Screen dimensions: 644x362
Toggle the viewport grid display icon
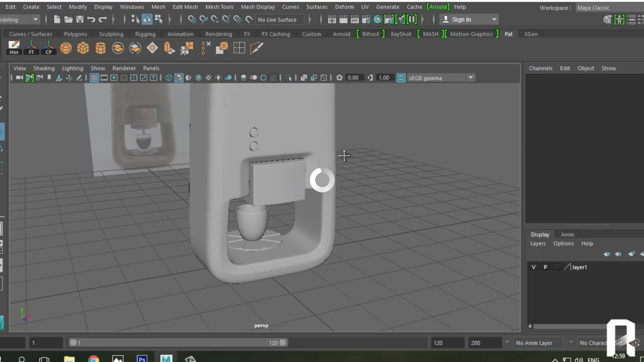point(94,78)
